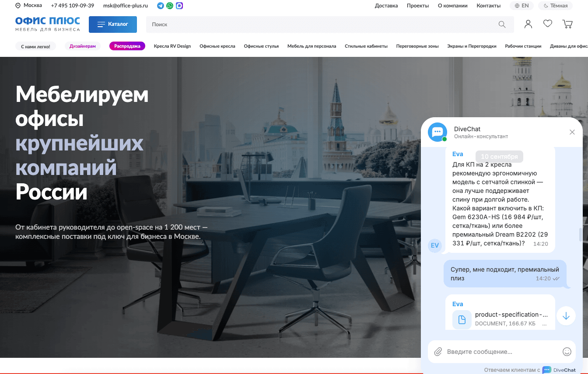Open the Каталог menu
588x374 pixels.
(113, 24)
